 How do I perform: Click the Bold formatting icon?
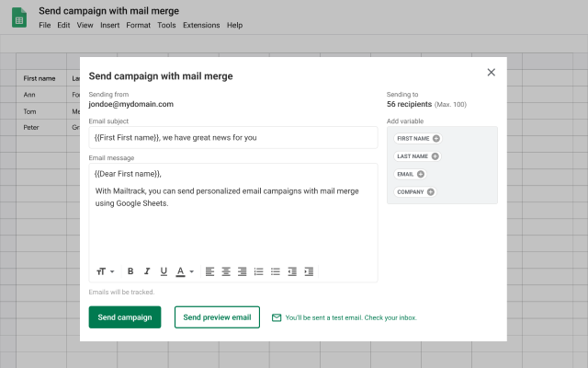[130, 271]
